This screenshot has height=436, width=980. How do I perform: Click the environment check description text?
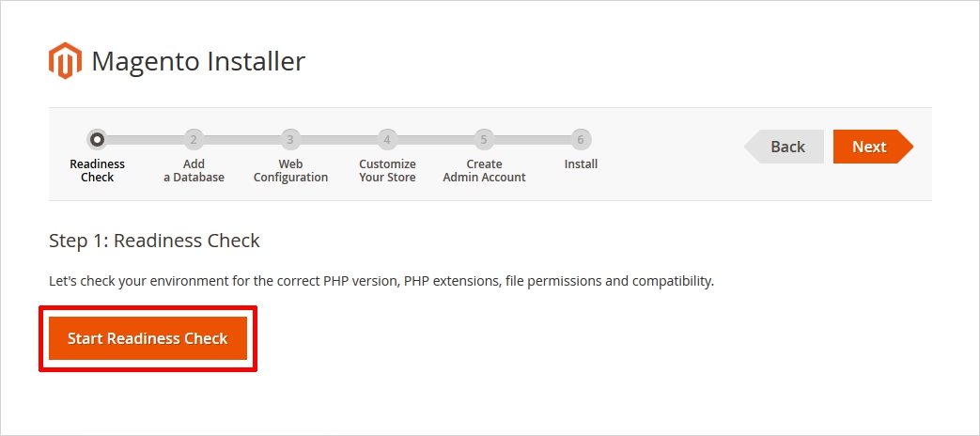[x=381, y=281]
